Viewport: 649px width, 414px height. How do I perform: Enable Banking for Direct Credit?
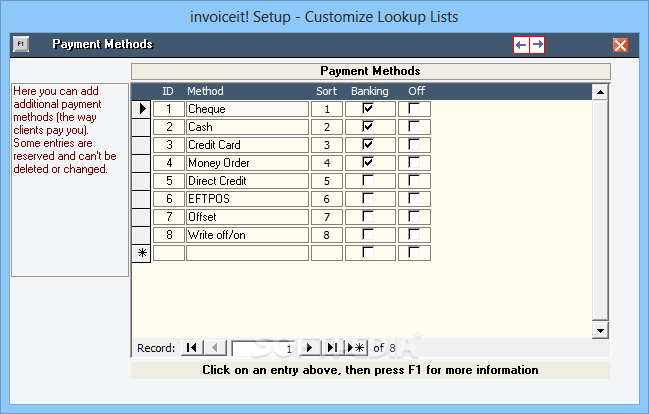[368, 181]
